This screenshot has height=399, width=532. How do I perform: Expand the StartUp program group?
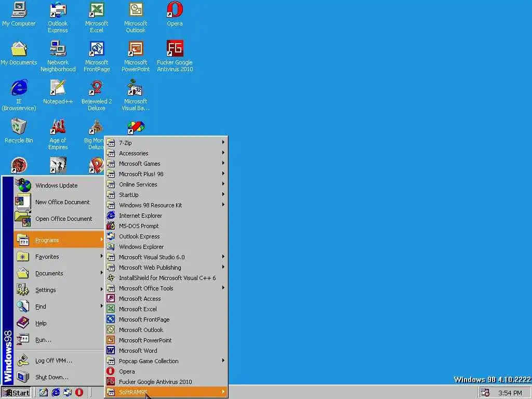(x=166, y=195)
